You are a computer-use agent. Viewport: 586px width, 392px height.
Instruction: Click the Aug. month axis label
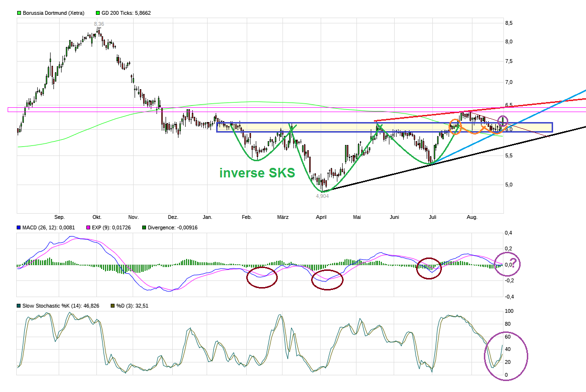pyautogui.click(x=471, y=217)
